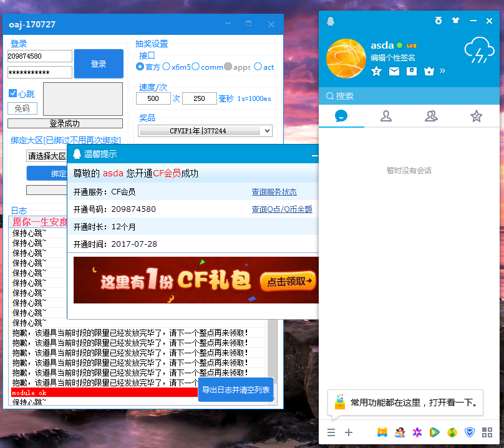The image size is (504, 448).
Task: Switch to the groups tab
Action: point(431,116)
